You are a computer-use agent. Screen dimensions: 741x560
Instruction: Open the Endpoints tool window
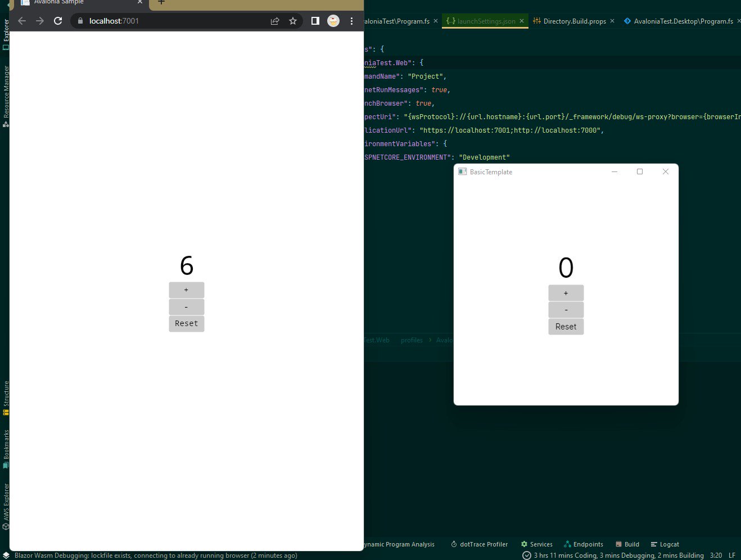tap(584, 544)
